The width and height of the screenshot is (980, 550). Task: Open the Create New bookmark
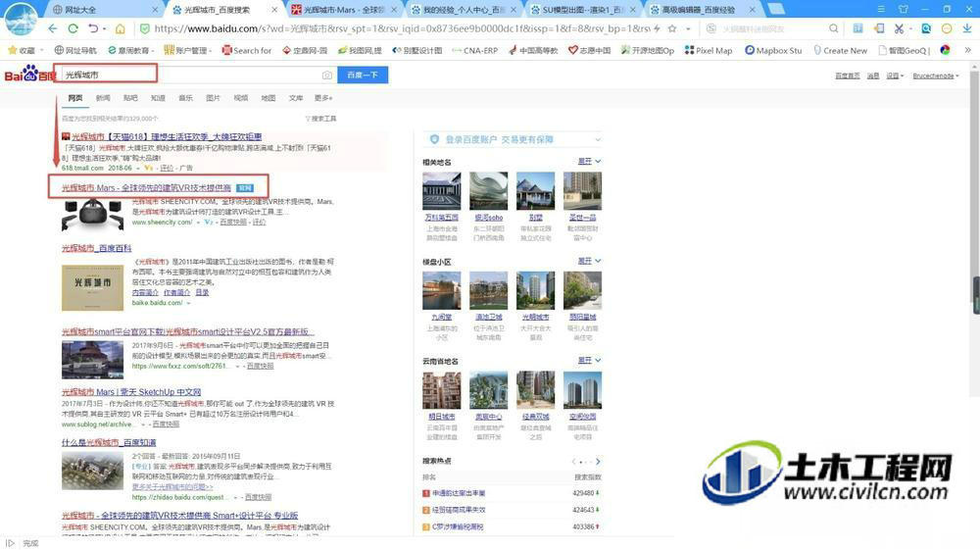coord(841,51)
